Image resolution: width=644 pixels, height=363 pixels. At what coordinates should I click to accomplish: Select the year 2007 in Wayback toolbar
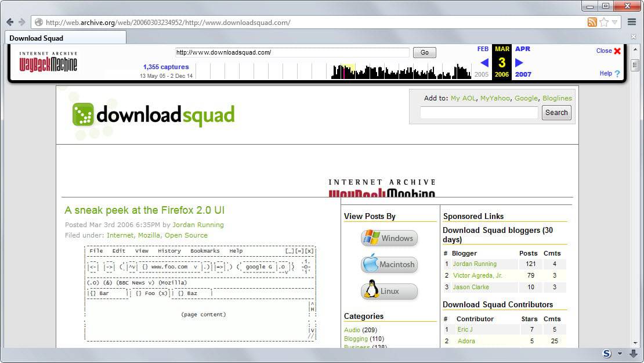(523, 74)
